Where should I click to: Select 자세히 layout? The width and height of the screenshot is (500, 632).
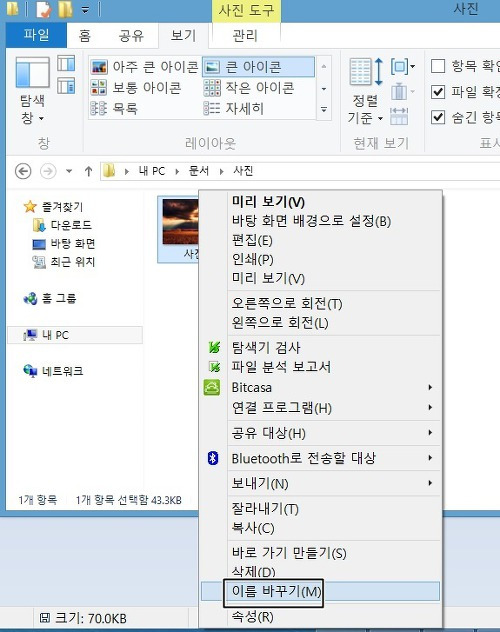click(234, 108)
